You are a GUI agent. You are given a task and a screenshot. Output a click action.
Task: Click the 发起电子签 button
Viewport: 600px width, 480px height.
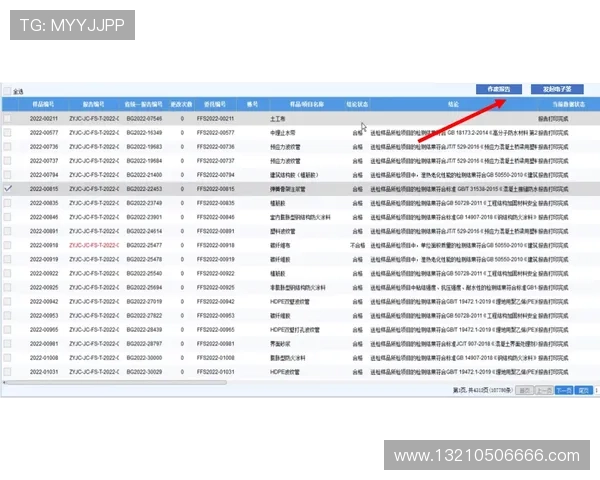tap(557, 89)
